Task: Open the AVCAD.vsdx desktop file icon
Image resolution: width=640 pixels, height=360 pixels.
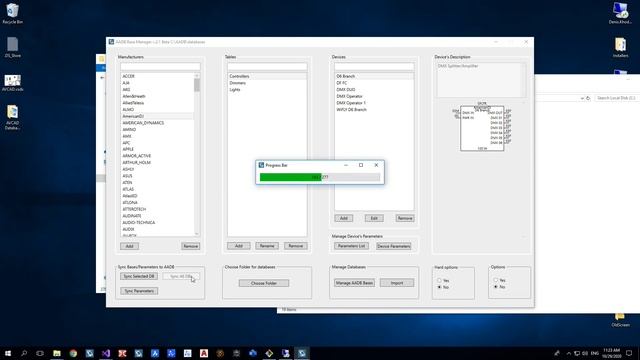Action: [12, 83]
